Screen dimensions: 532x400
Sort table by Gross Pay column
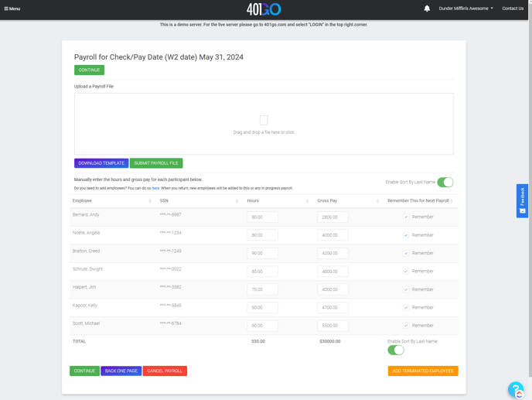(x=377, y=201)
